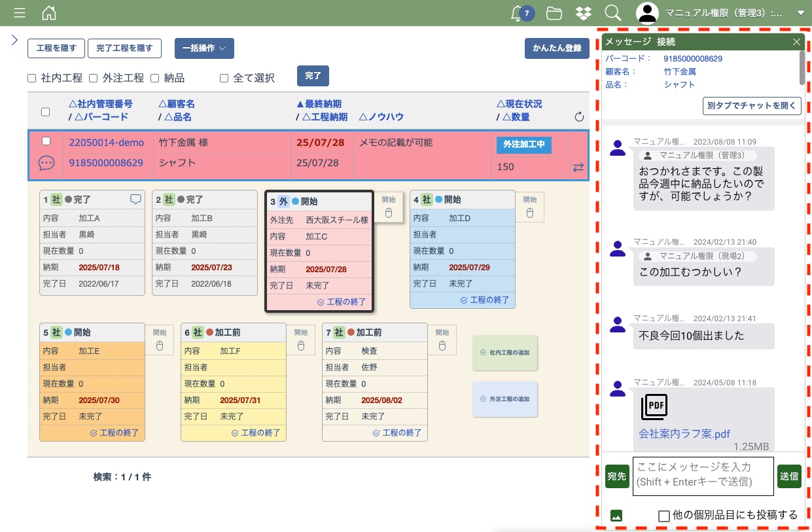Expand left sidebar with chevron arrow

click(14, 40)
